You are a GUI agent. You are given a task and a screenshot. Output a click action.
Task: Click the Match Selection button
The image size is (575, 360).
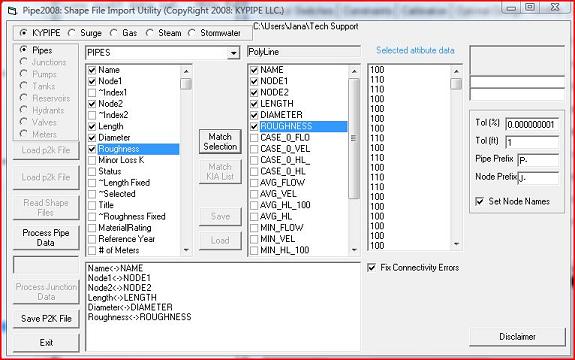(x=220, y=142)
